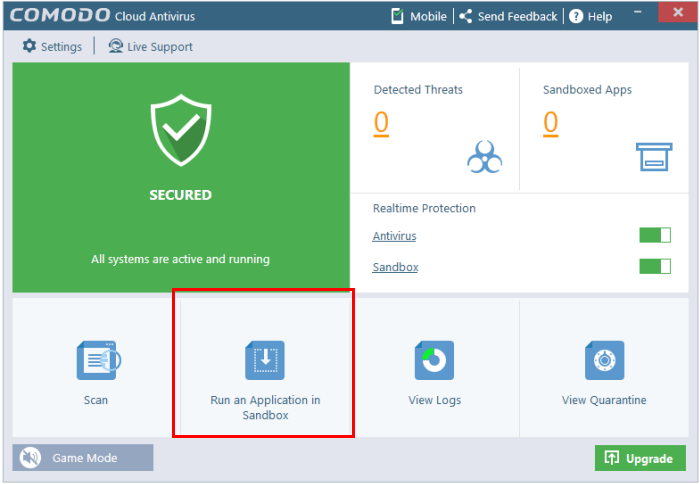The height and width of the screenshot is (484, 700).
Task: Click the View Logs label
Action: (434, 400)
